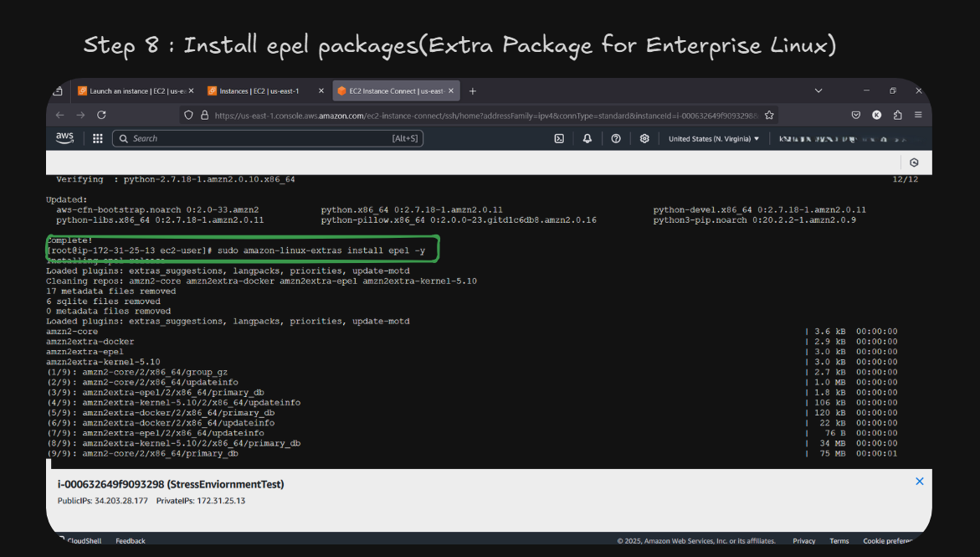Viewport: 980px width, 557px height.
Task: Click the AWS logo home icon
Action: pos(64,137)
